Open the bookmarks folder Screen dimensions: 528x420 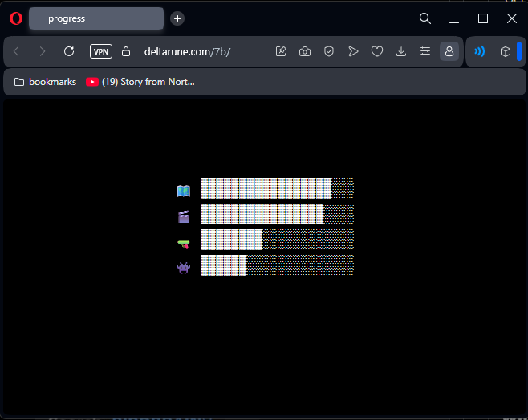[x=45, y=82]
